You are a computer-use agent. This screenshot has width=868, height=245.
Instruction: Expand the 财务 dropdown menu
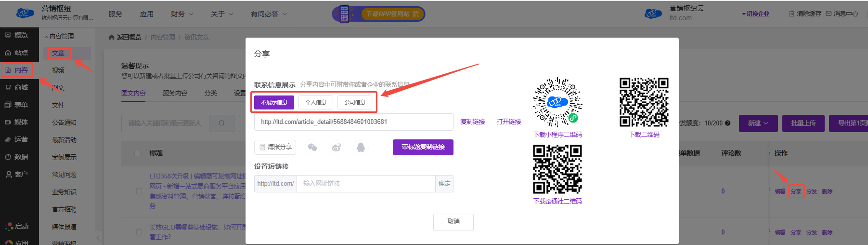tap(182, 14)
